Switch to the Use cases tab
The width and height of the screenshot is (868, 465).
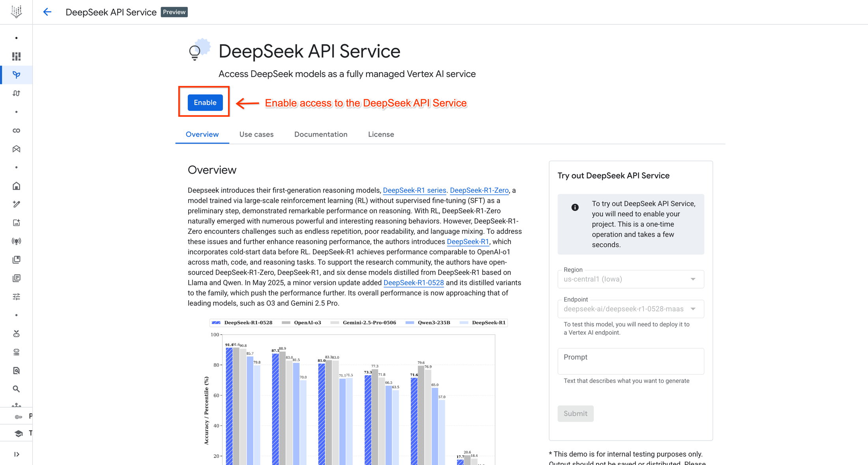coord(256,134)
